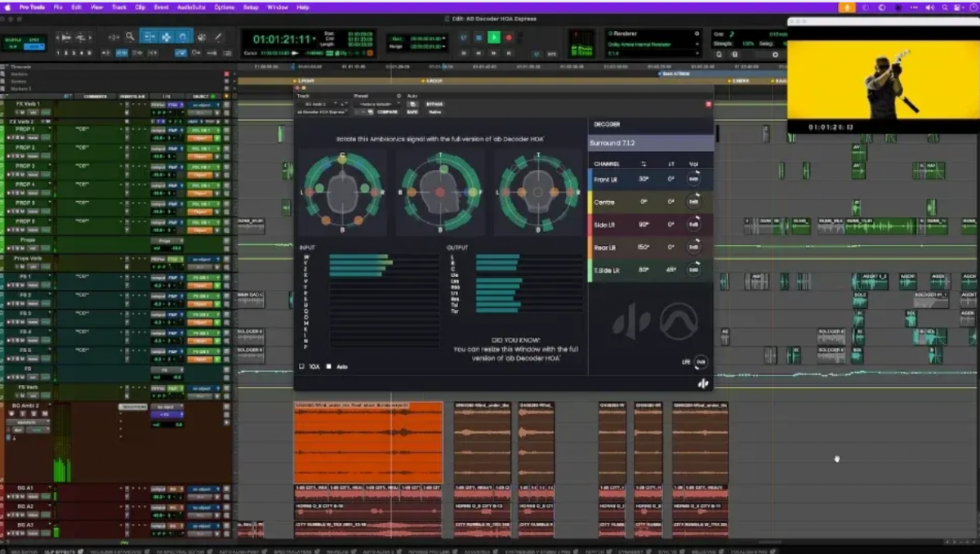Open the Track menu in menu bar
980x554 pixels.
(119, 7)
